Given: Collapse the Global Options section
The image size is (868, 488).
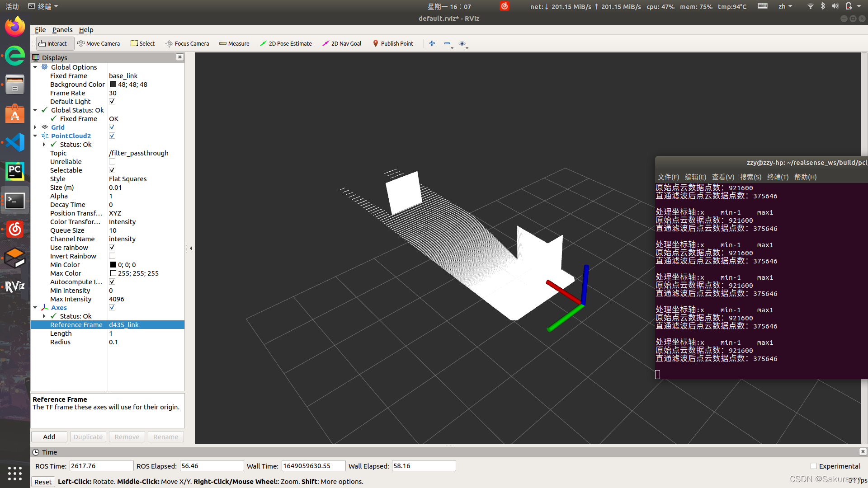Looking at the screenshot, I should pyautogui.click(x=35, y=67).
